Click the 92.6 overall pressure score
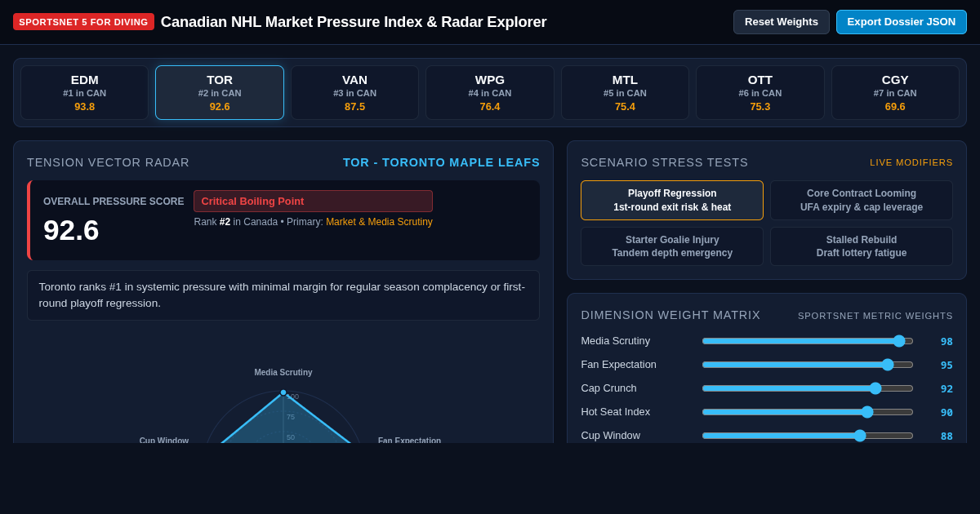 point(71,230)
